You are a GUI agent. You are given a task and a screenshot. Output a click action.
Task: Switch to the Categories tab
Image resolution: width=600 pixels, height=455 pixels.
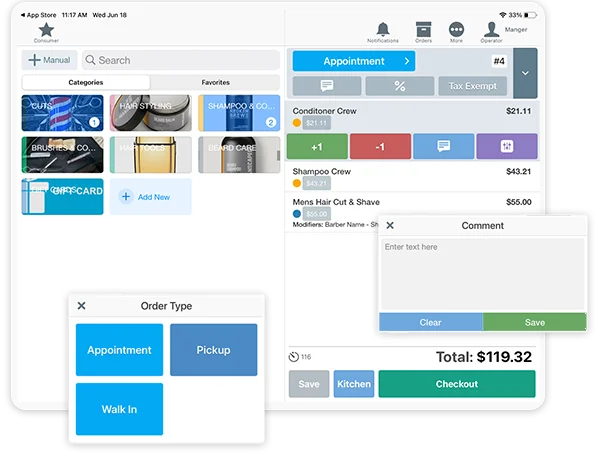click(86, 82)
